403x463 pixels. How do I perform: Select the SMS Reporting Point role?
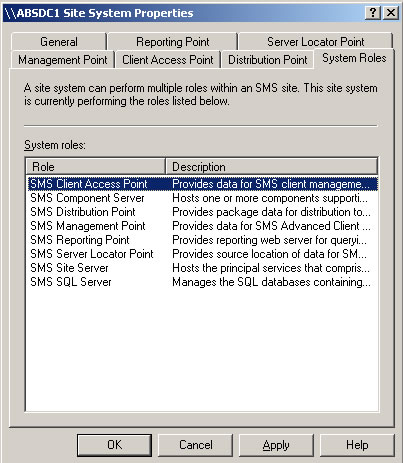[203, 240]
